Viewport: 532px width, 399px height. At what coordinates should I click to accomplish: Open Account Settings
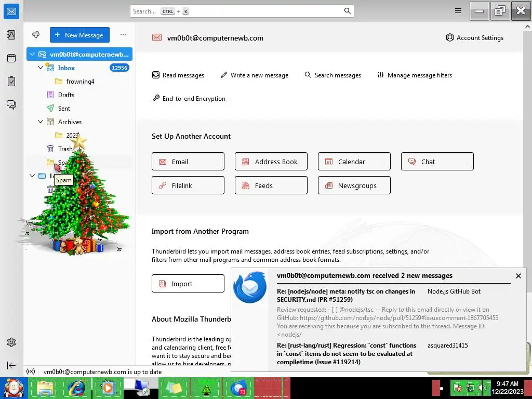tap(475, 37)
